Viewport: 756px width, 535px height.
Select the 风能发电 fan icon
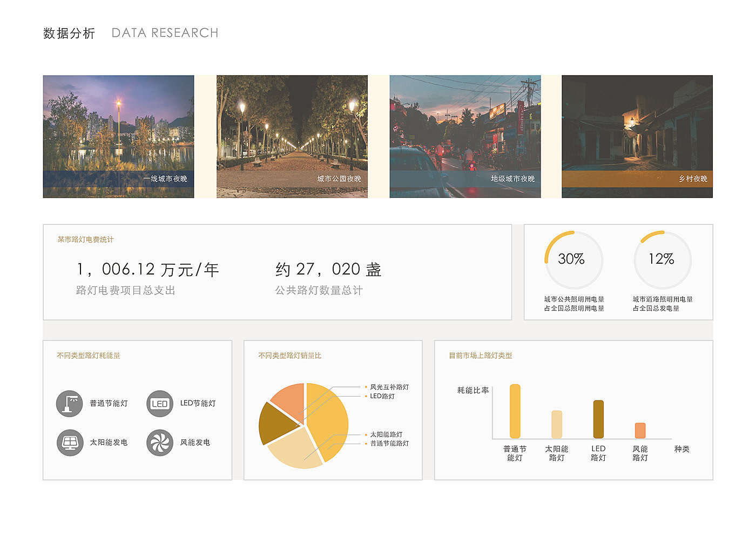click(x=160, y=443)
